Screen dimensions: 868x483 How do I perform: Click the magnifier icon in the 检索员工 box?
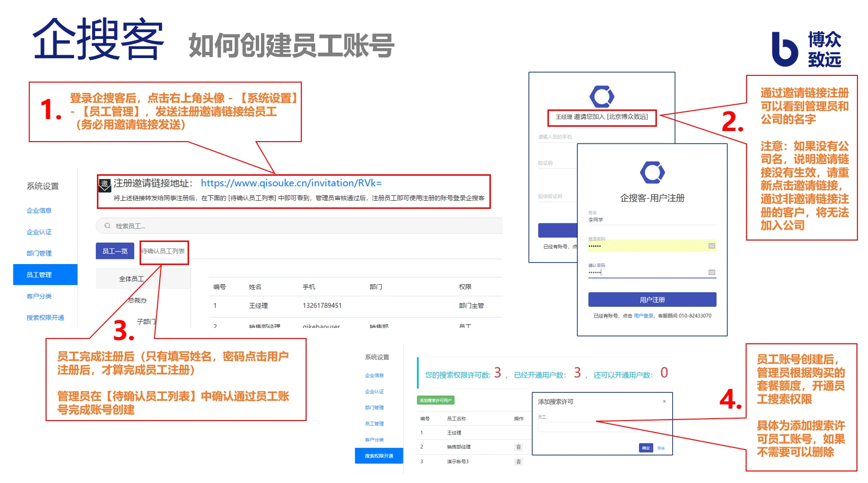(x=107, y=226)
